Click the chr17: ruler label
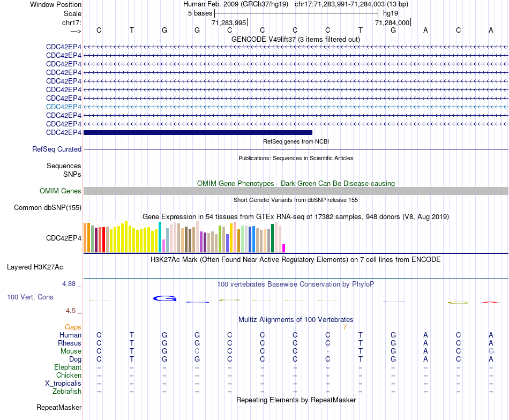The height and width of the screenshot is (420, 509). pyautogui.click(x=71, y=22)
